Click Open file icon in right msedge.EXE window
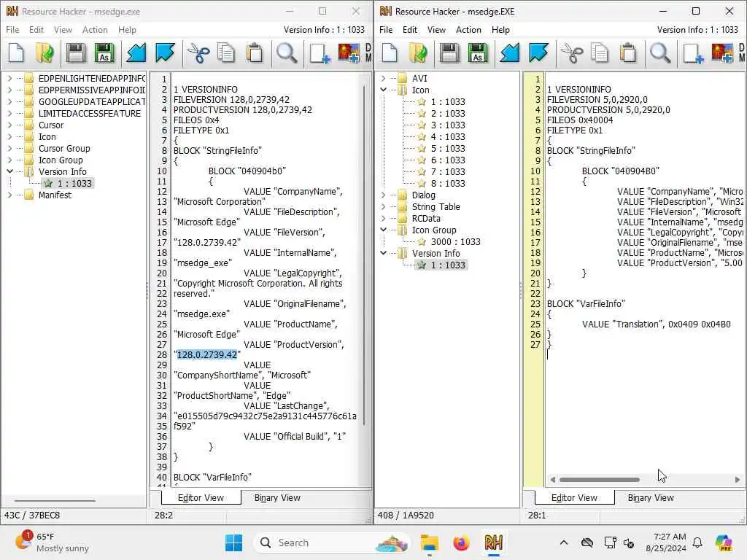 pyautogui.click(x=418, y=52)
